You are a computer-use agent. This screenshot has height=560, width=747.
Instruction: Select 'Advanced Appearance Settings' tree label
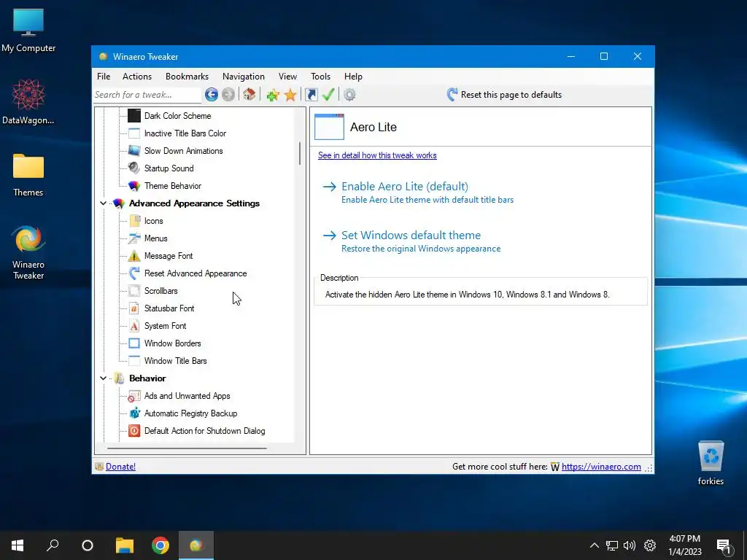coord(194,203)
